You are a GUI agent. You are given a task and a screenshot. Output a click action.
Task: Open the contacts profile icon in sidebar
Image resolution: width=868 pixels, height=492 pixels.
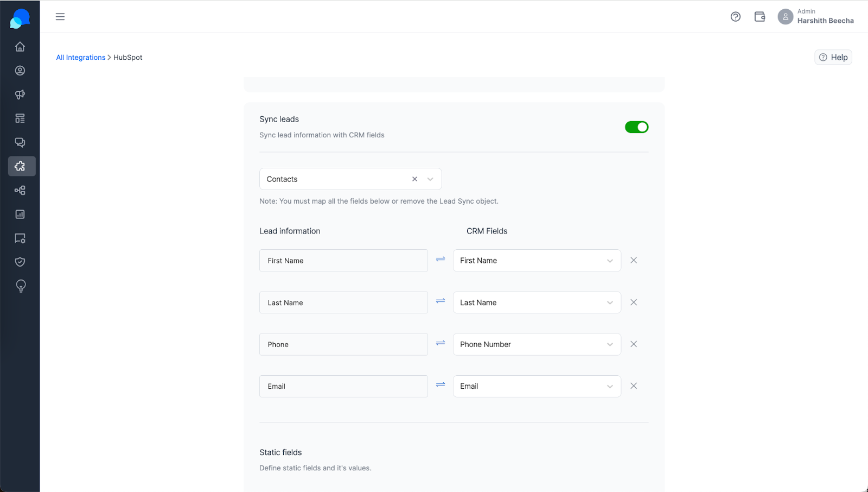point(20,71)
